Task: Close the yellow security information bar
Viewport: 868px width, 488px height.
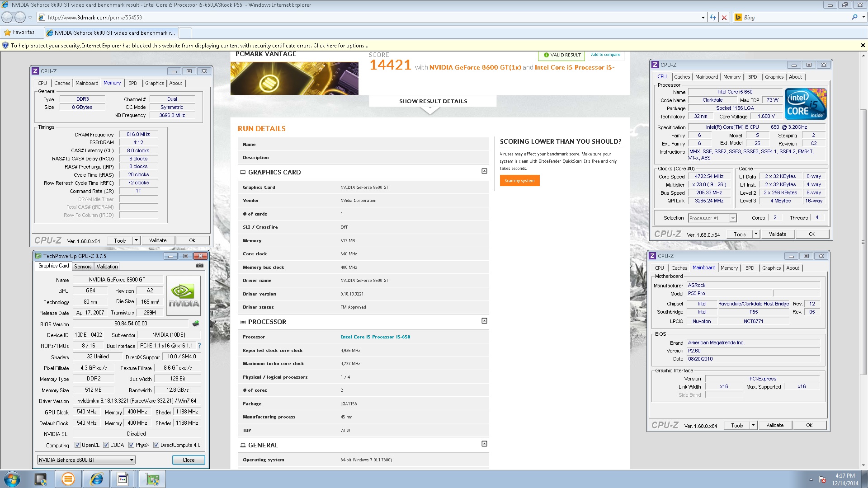Action: coord(863,45)
